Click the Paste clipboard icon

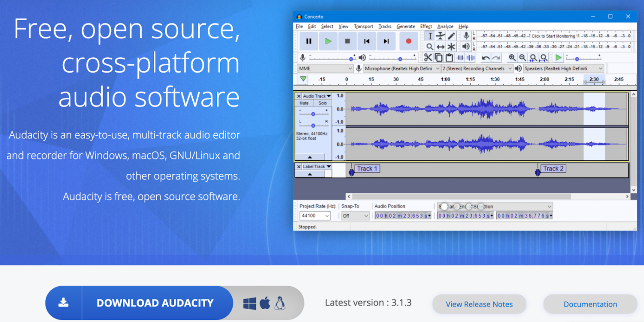[450, 58]
